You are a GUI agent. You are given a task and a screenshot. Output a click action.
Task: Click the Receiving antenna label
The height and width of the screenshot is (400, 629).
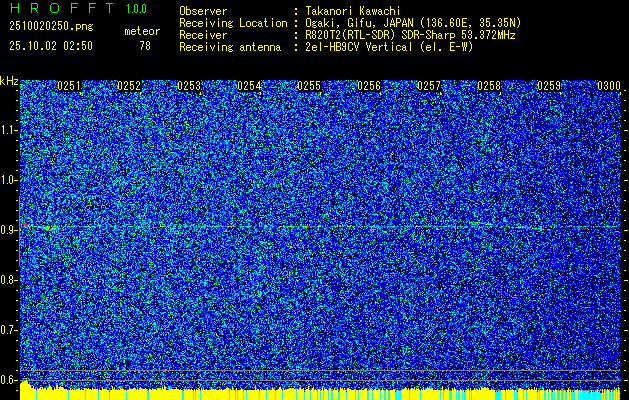coord(230,47)
